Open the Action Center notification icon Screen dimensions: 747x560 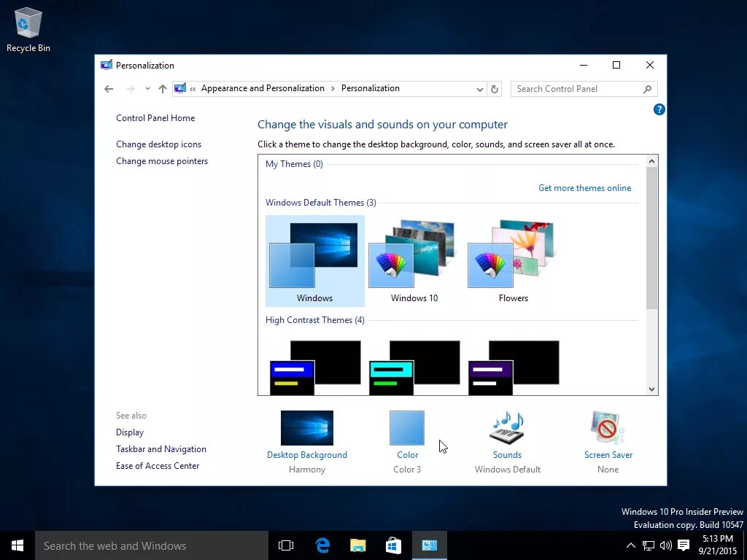[684, 545]
